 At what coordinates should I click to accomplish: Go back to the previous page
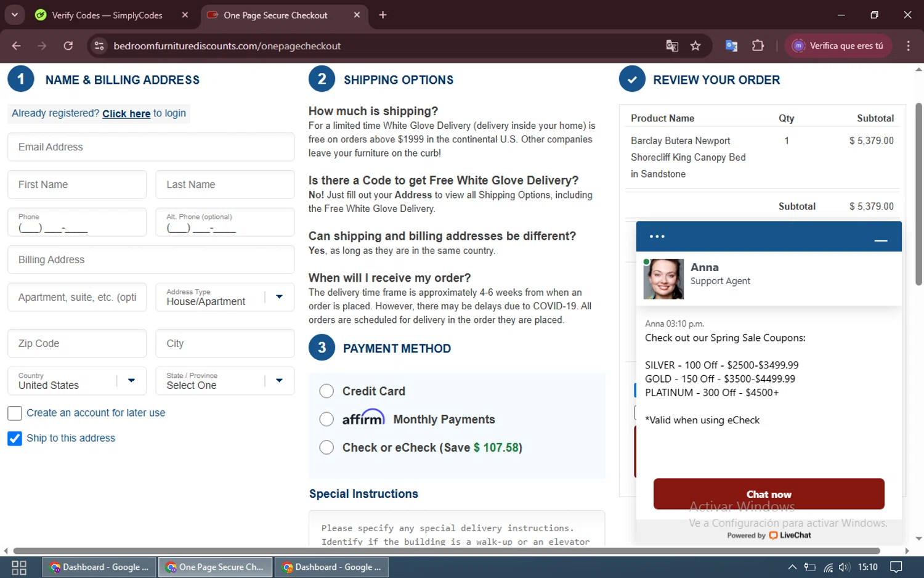tap(17, 46)
